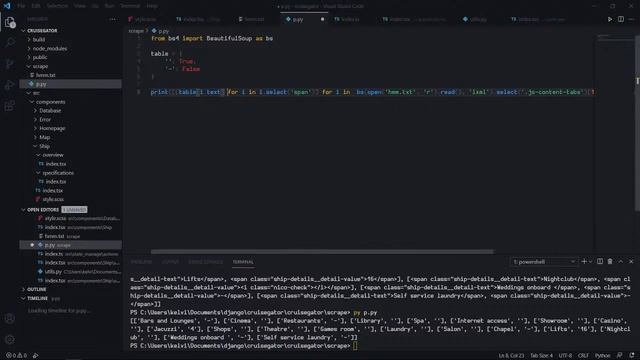Open the Extensions view
The height and width of the screenshot is (360, 640).
9,106
